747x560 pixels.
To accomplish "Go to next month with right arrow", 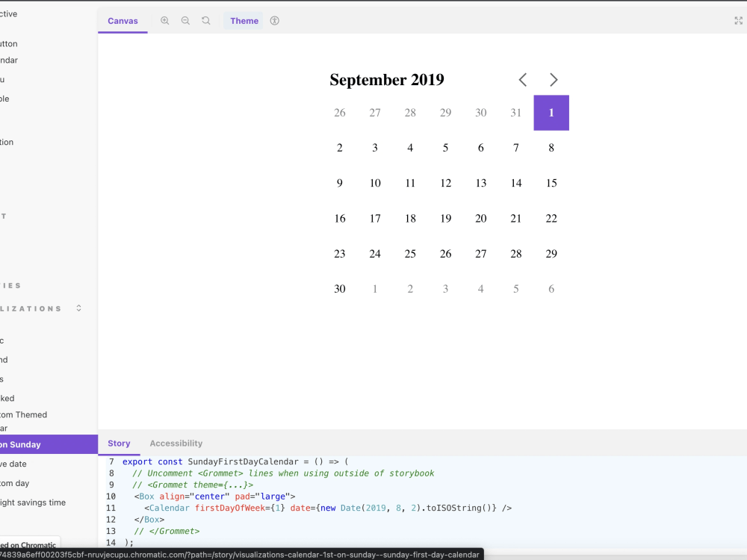I will (x=553, y=80).
